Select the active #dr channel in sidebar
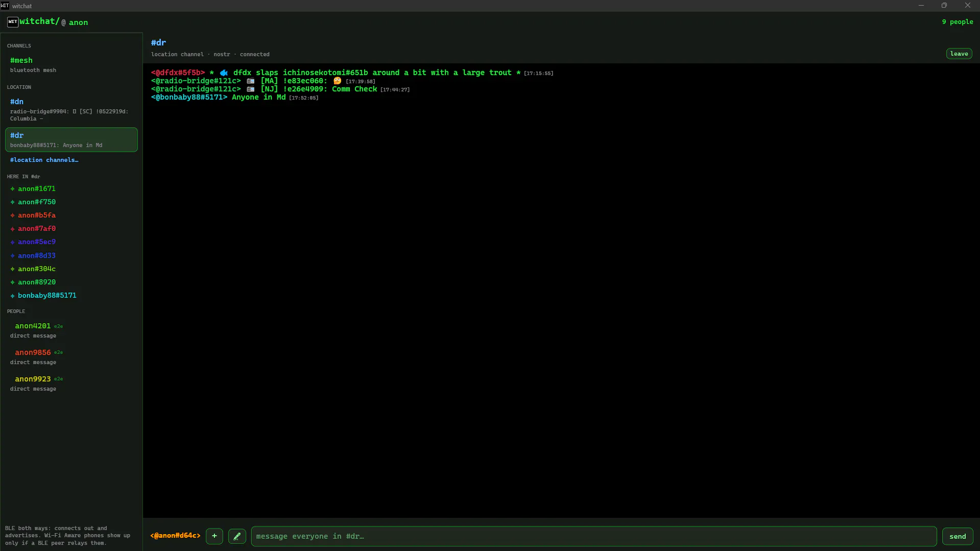The width and height of the screenshot is (980, 551). 71,139
